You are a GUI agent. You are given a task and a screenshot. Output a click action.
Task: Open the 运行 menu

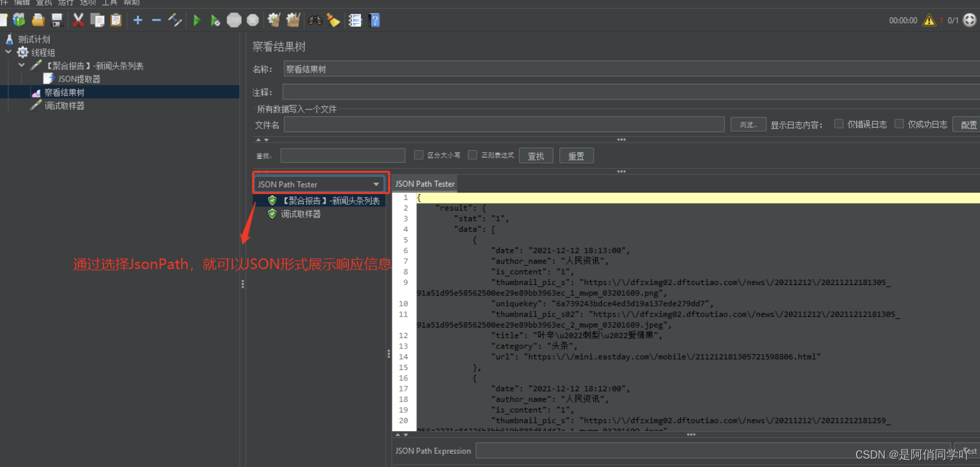click(66, 2)
